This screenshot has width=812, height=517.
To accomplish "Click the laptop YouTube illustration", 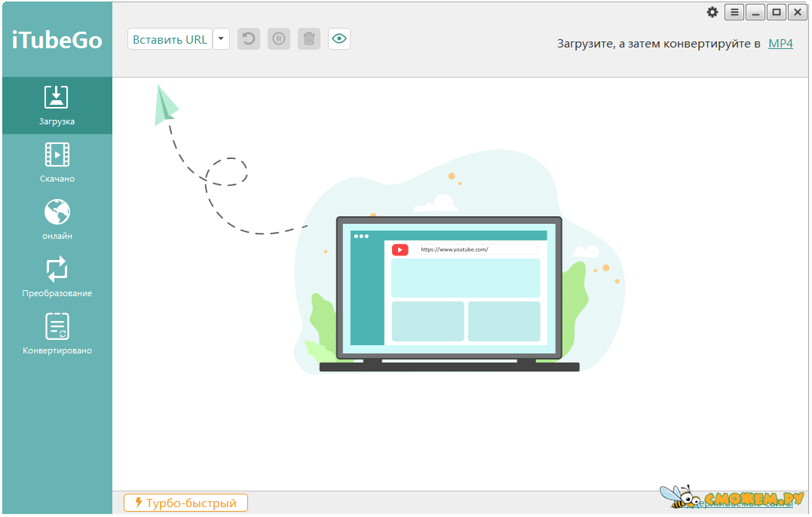I will (449, 294).
